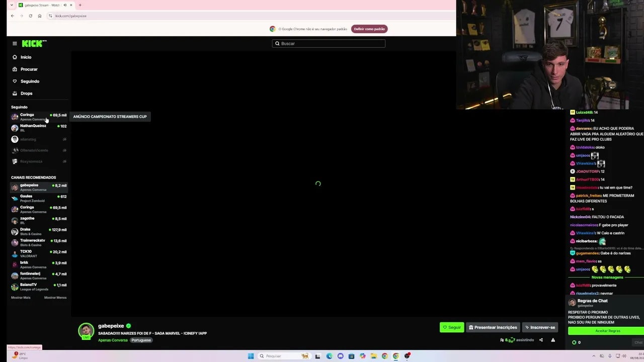Viewport: 644px width, 362px height.
Task: Open the Chrome tab search dropdown arrow
Action: pyautogui.click(x=12, y=5)
